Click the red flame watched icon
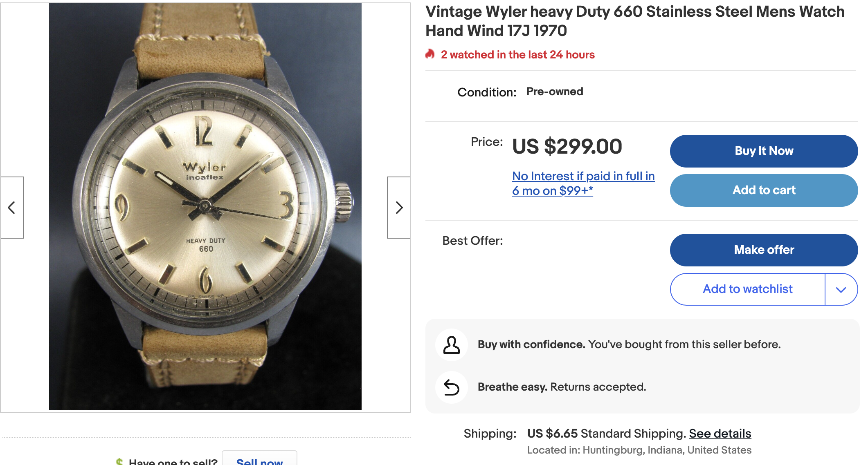 click(430, 54)
